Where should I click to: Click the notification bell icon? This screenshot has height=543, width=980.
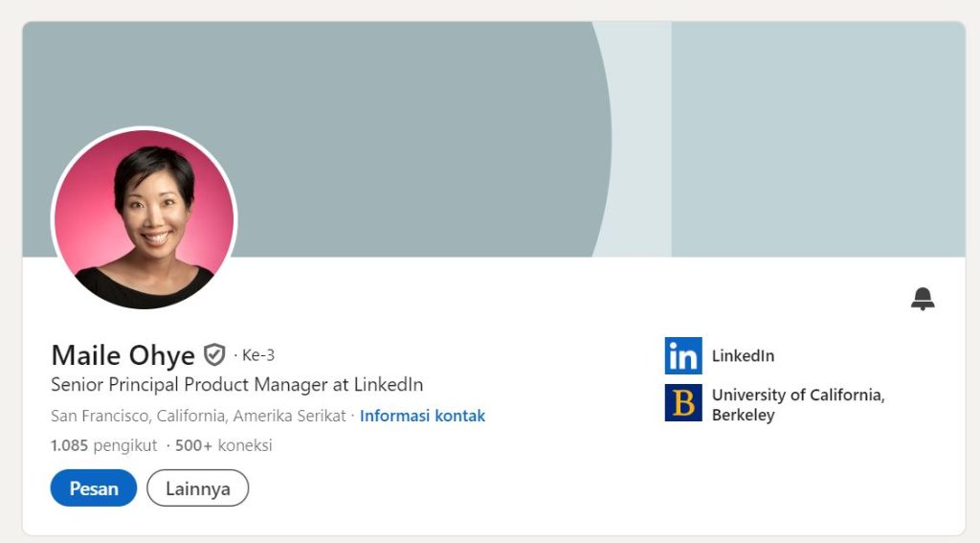[923, 299]
